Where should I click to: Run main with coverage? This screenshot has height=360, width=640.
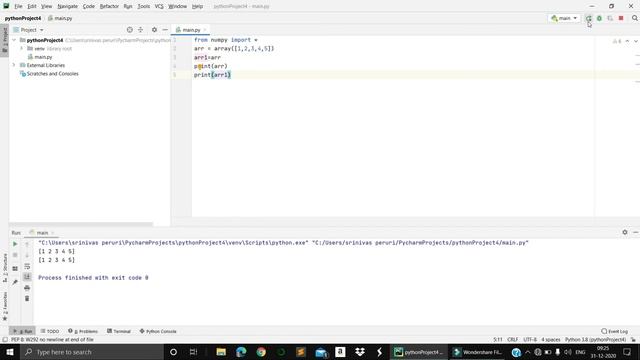pos(610,18)
